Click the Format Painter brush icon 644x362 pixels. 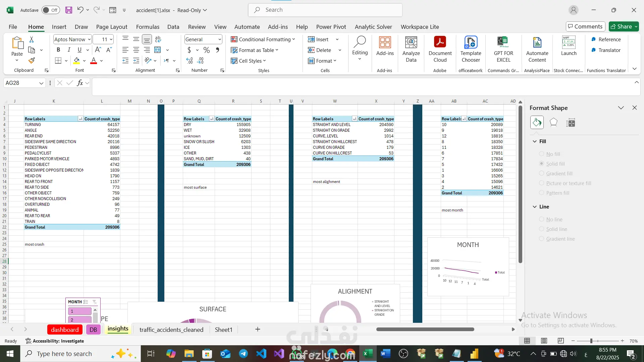32,61
